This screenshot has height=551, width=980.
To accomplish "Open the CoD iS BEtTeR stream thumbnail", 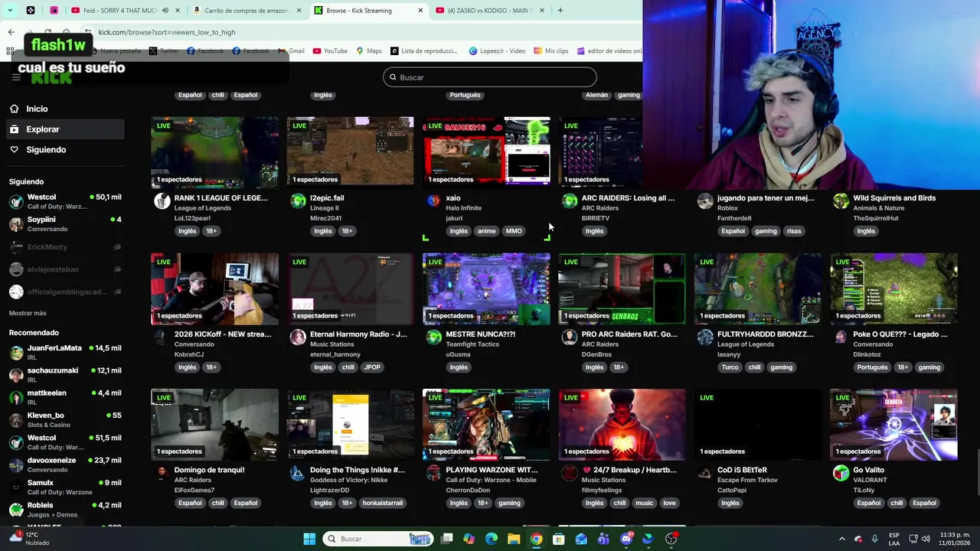I will pyautogui.click(x=758, y=425).
